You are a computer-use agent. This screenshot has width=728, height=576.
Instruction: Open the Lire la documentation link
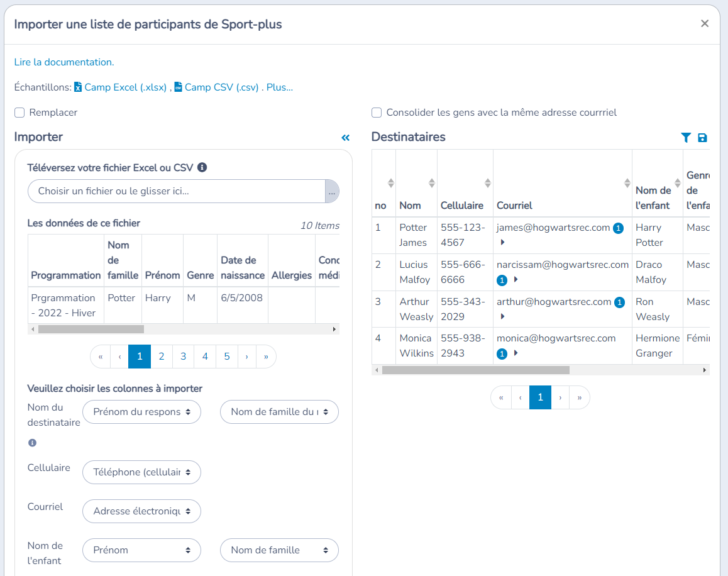(x=64, y=62)
